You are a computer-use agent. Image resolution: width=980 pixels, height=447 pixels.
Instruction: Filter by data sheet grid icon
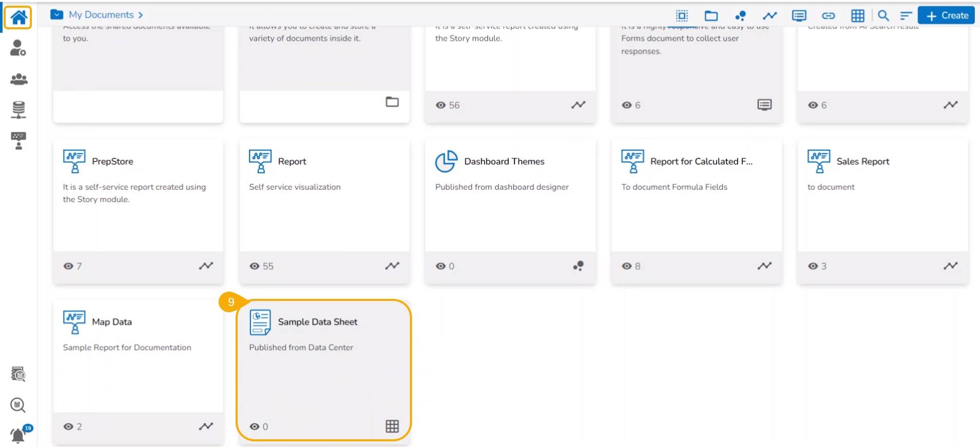point(858,15)
